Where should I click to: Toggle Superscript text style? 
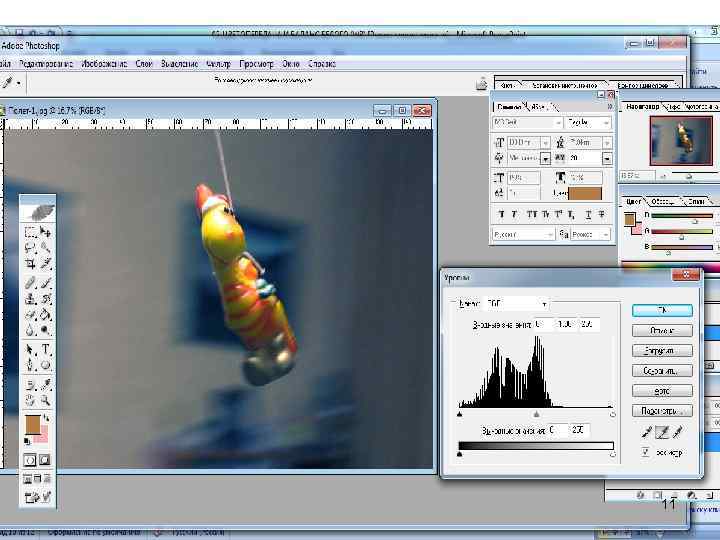tap(558, 214)
